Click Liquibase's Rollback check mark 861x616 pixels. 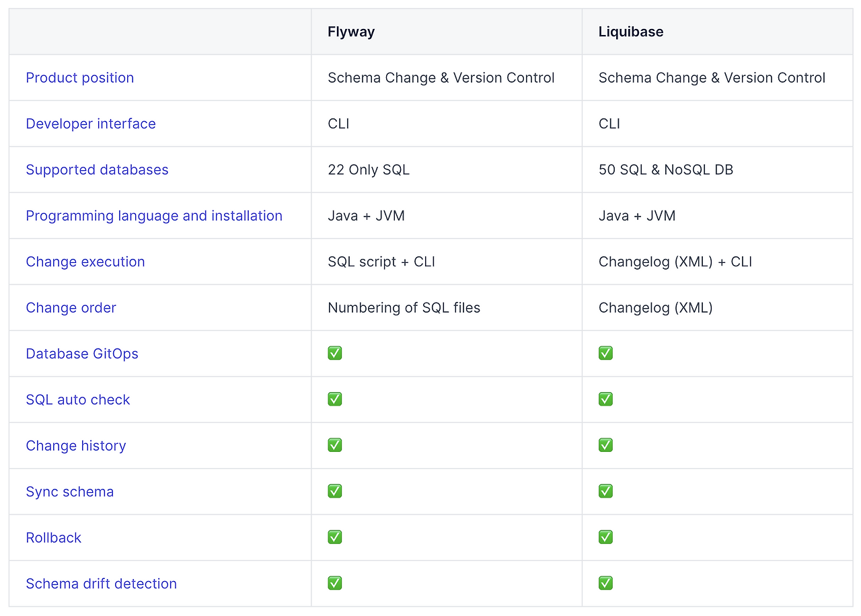coord(605,537)
